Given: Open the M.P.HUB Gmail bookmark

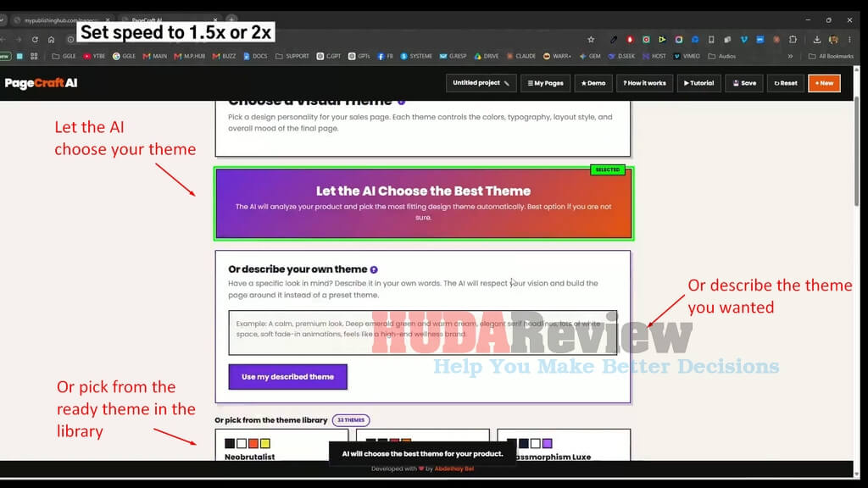Looking at the screenshot, I should click(189, 56).
